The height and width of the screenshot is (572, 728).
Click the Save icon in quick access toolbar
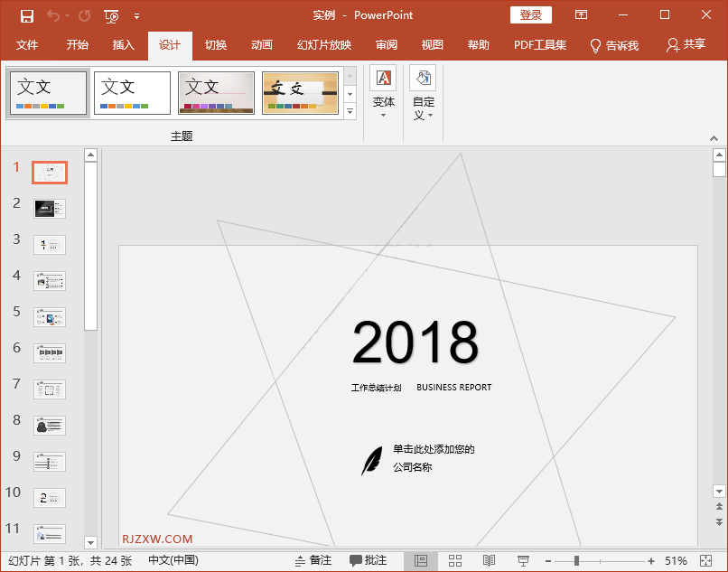[27, 15]
